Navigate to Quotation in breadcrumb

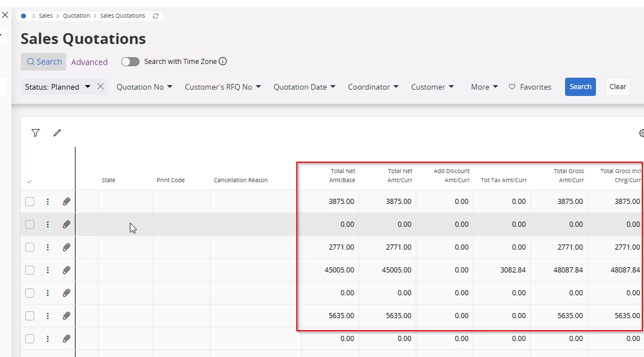77,16
